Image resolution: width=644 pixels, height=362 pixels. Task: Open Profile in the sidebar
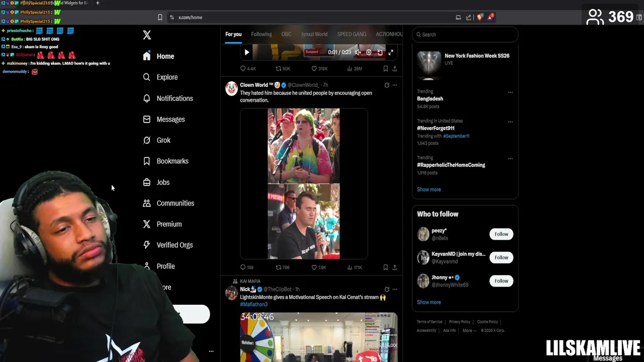tap(158, 266)
